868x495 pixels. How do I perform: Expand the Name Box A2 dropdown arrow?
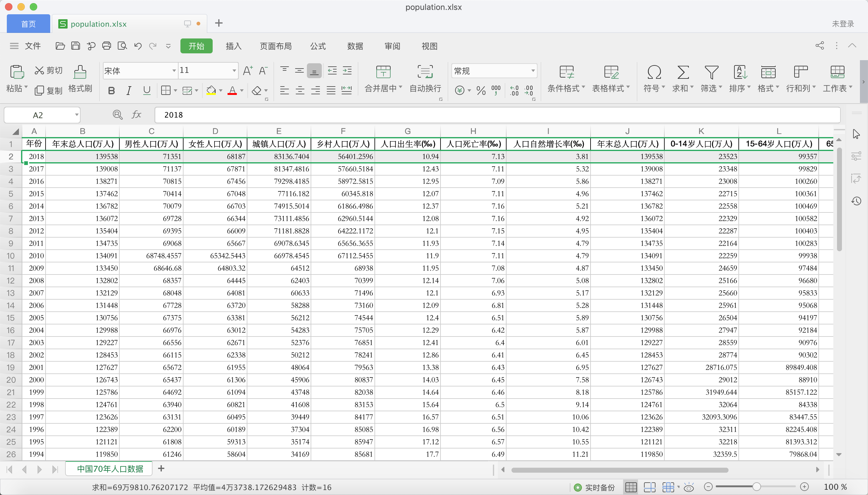tap(77, 115)
